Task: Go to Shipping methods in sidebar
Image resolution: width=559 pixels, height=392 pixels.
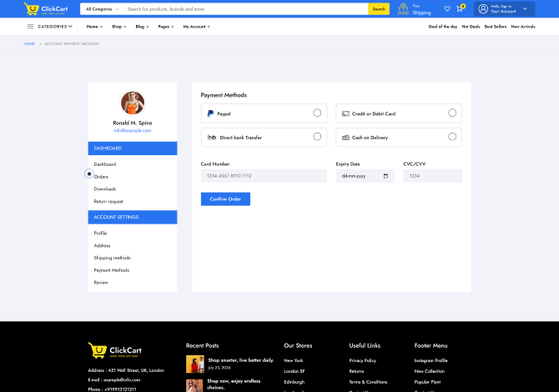Action: click(x=112, y=258)
